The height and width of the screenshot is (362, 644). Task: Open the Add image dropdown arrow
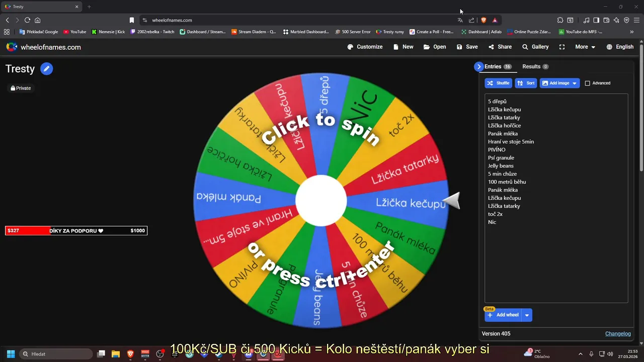(575, 83)
